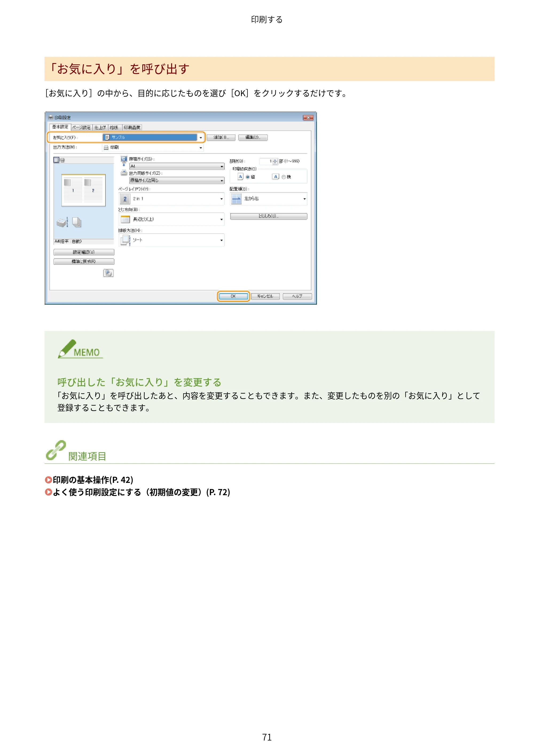Viewport: 534px width, 756px height.
Task: Click the copies count stepper arrows
Action: [275, 161]
